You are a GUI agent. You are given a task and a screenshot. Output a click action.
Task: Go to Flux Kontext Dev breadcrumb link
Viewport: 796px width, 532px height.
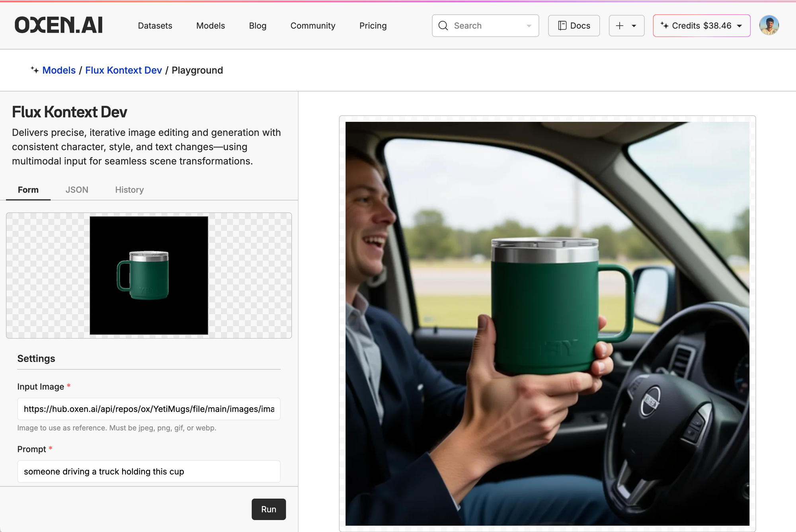coord(123,70)
